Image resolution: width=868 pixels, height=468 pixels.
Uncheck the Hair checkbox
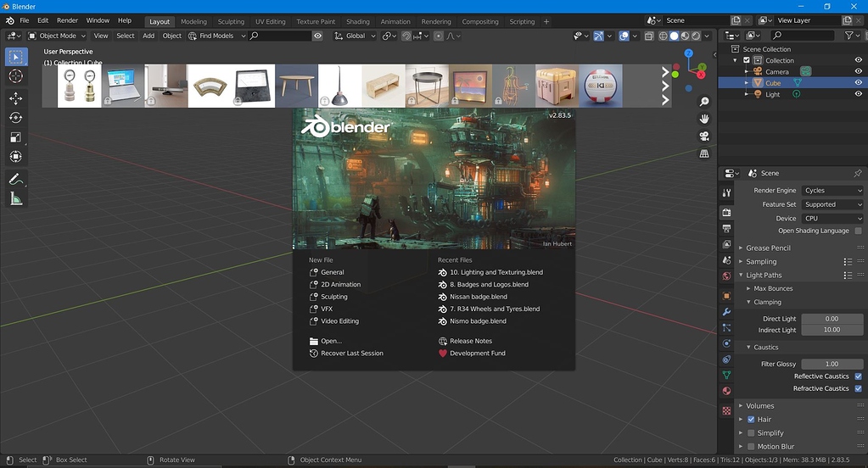point(751,420)
